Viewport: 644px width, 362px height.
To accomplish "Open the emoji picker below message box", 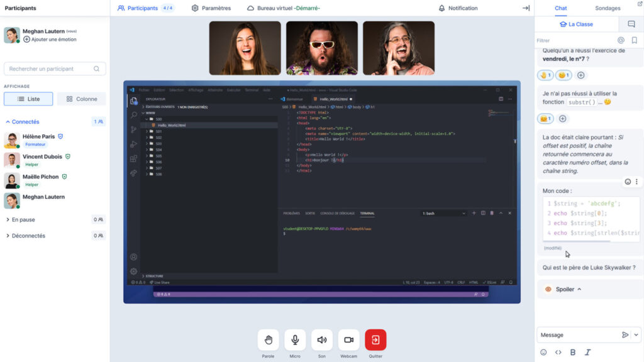I will 543,352.
